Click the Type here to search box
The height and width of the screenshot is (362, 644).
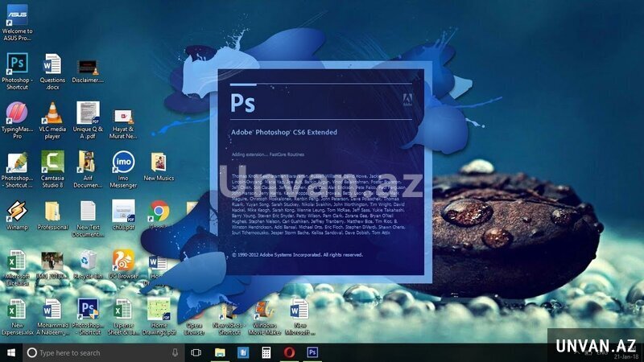pyautogui.click(x=97, y=352)
